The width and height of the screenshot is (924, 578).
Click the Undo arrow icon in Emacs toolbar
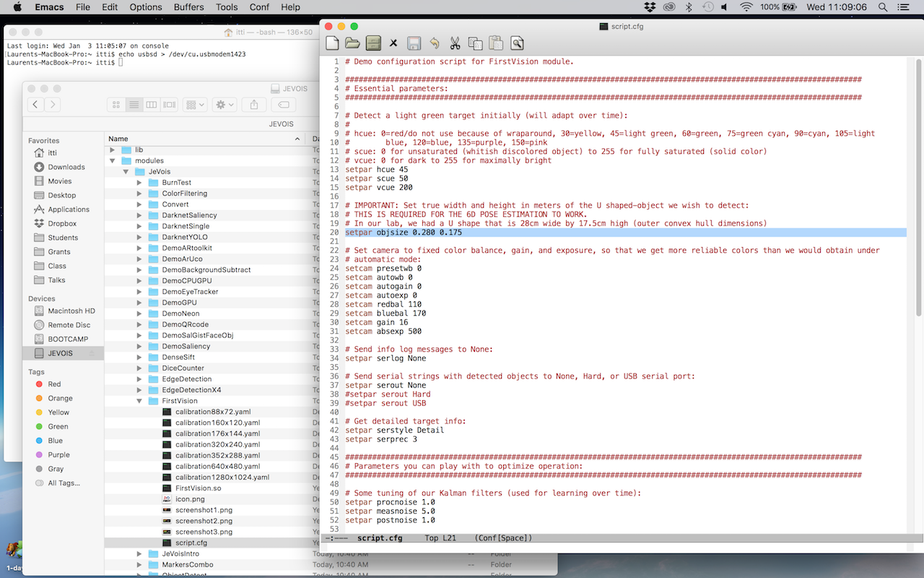pos(435,43)
